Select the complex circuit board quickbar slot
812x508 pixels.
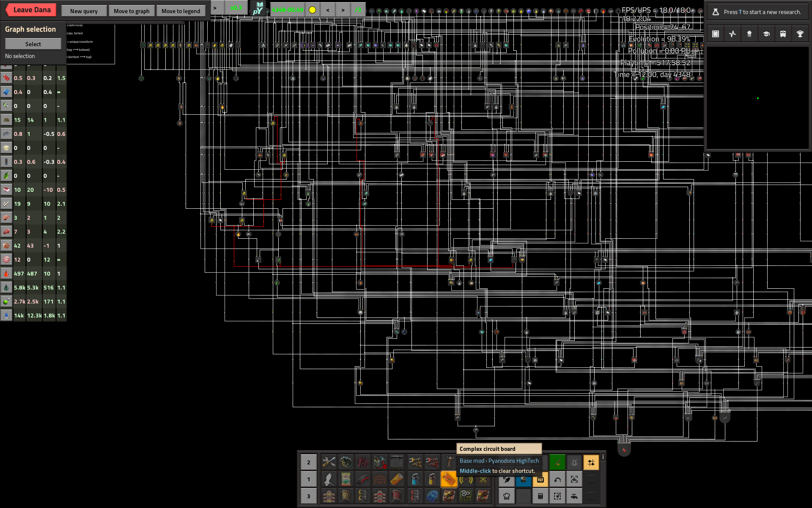tap(449, 479)
